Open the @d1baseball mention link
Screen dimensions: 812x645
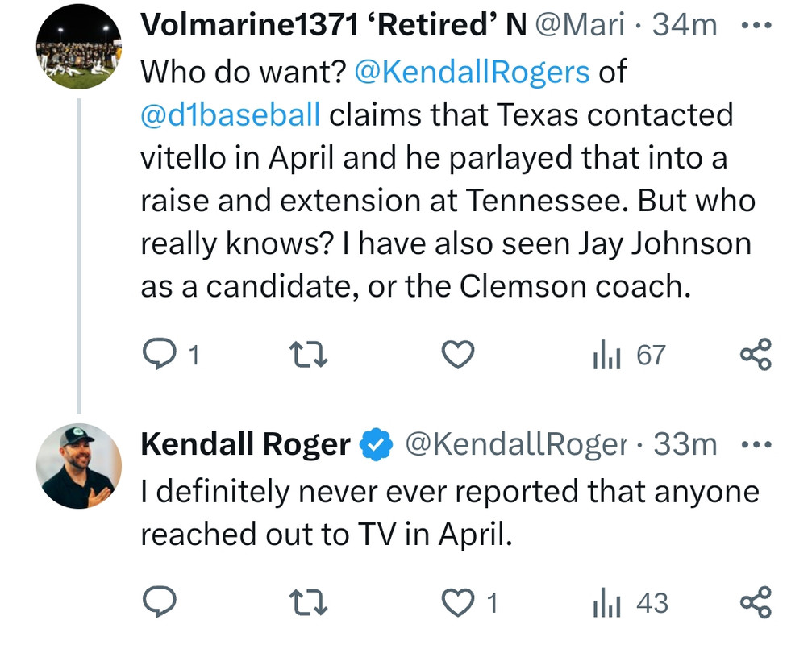tap(231, 114)
